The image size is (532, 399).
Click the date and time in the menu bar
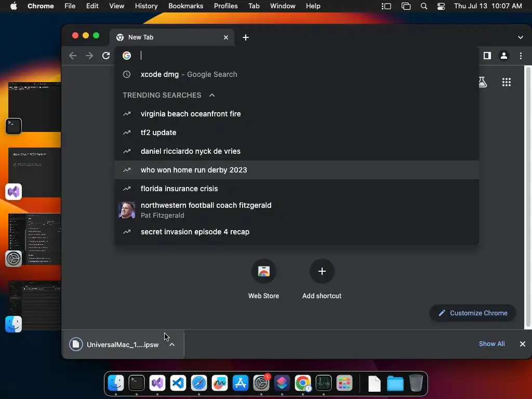pos(488,6)
